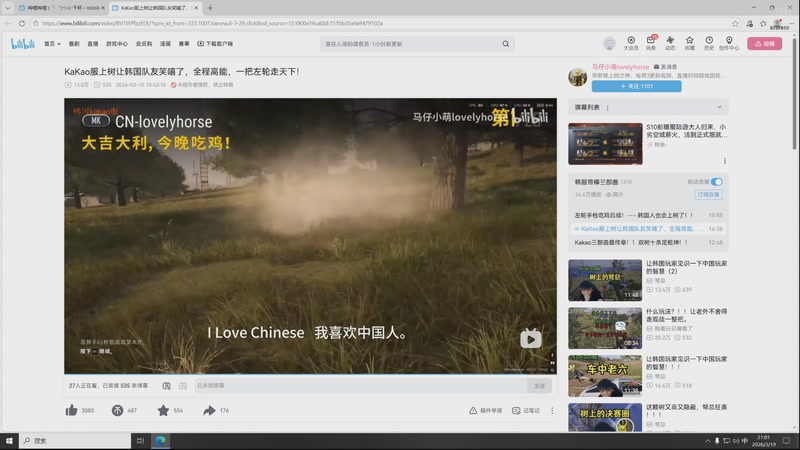800x450 pixels.
Task: Click 稿件举报 report link
Action: [486, 410]
